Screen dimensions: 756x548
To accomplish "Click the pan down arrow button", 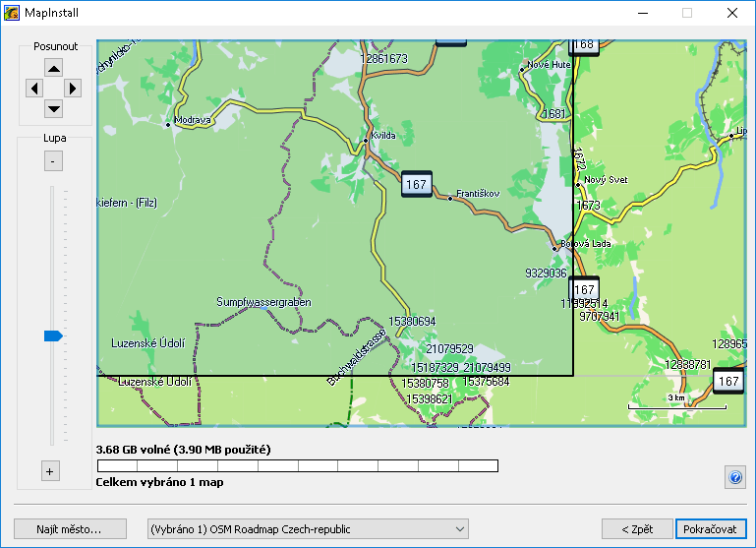I will tap(54, 108).
